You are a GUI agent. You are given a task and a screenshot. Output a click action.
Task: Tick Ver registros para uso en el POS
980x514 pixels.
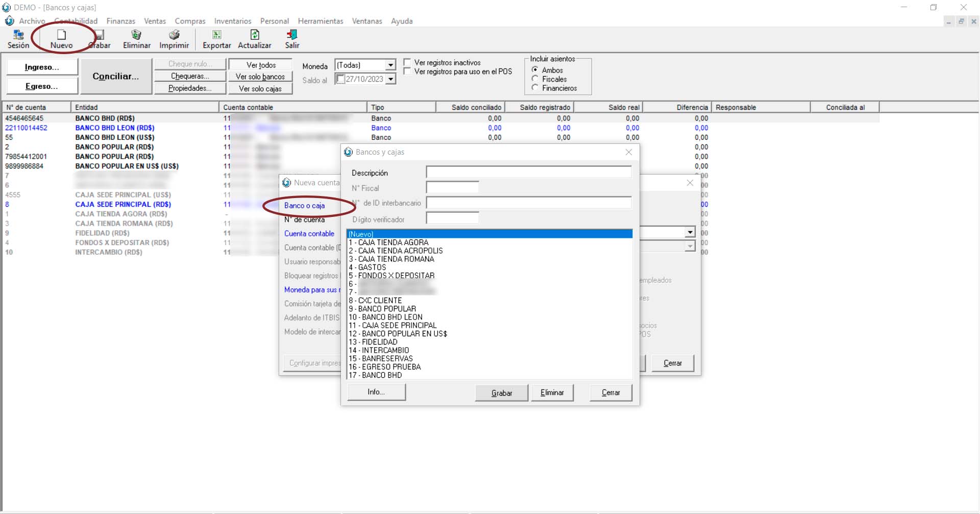407,71
